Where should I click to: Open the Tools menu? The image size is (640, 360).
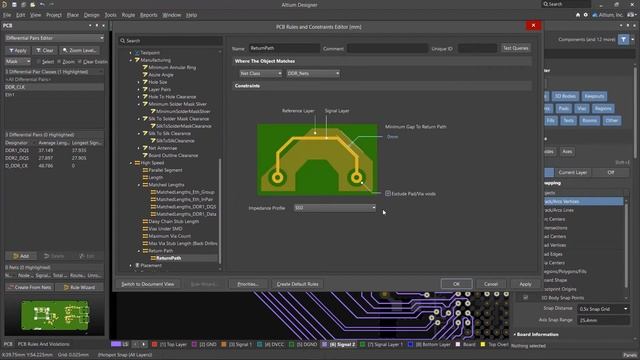pyautogui.click(x=111, y=15)
